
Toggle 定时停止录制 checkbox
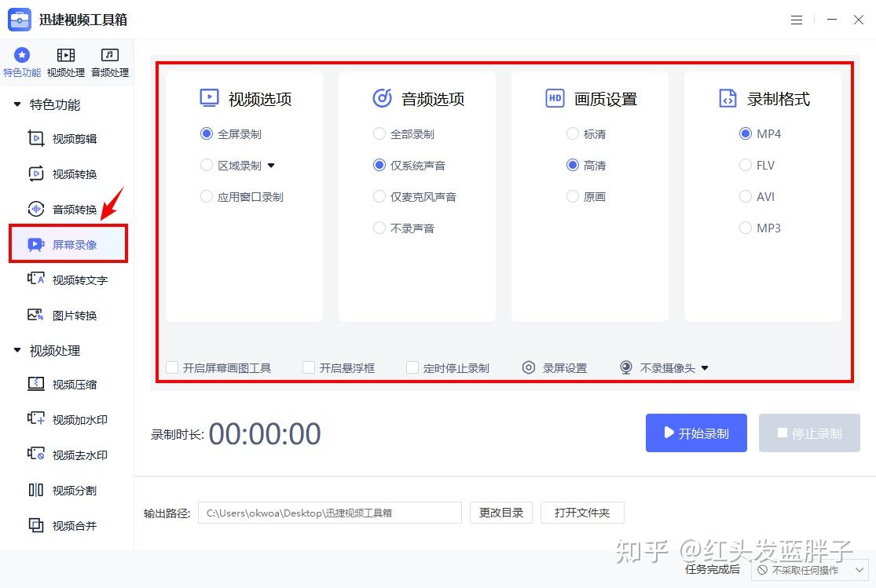tap(412, 367)
